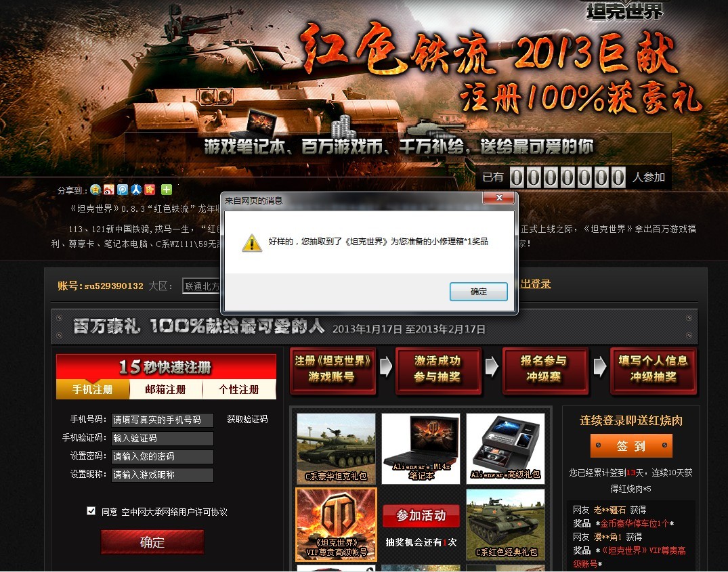Click 获取验证码 to request code

[247, 420]
